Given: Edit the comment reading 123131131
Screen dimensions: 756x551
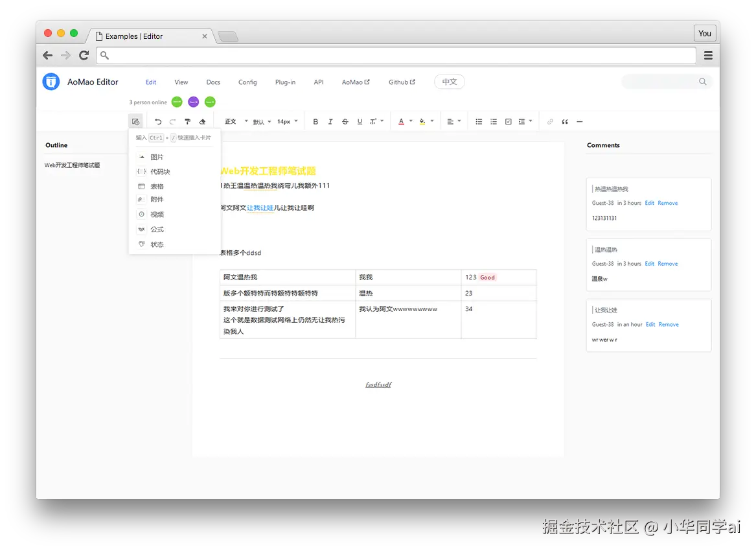Looking at the screenshot, I should (x=650, y=203).
